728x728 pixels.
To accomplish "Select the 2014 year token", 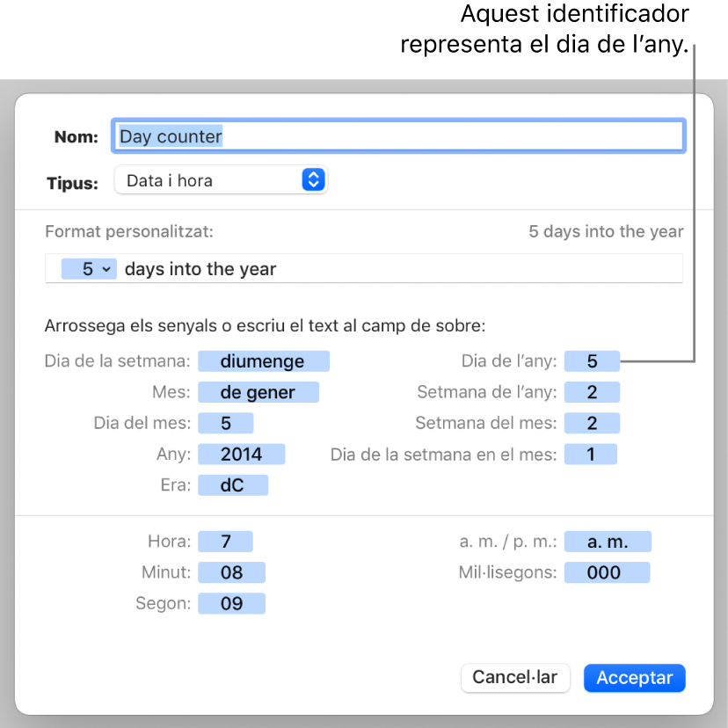I will click(x=242, y=454).
